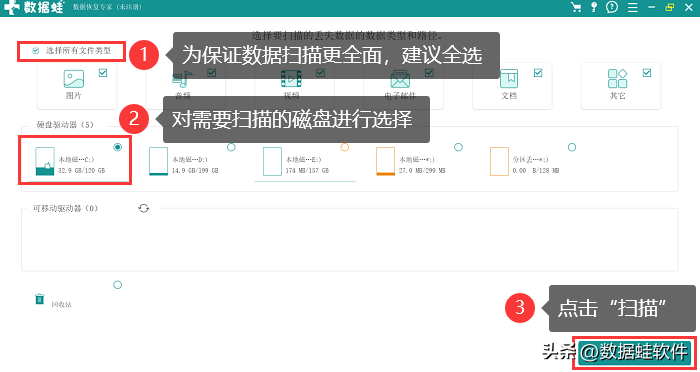Click the 32.9 GB/120 GB size text

[82, 171]
